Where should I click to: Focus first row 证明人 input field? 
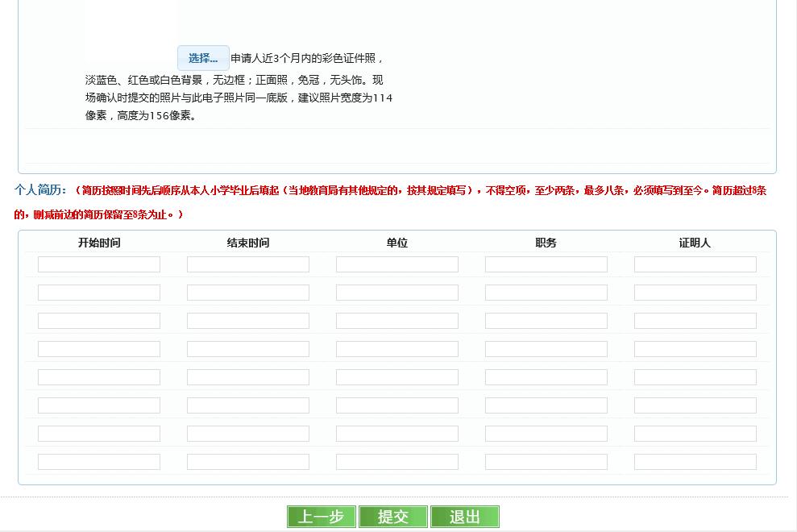click(695, 264)
